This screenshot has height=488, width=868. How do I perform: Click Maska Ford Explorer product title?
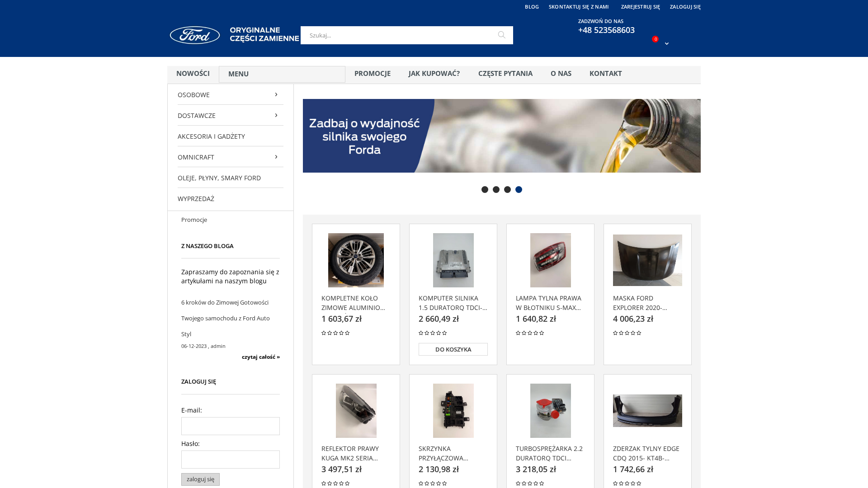(640, 303)
